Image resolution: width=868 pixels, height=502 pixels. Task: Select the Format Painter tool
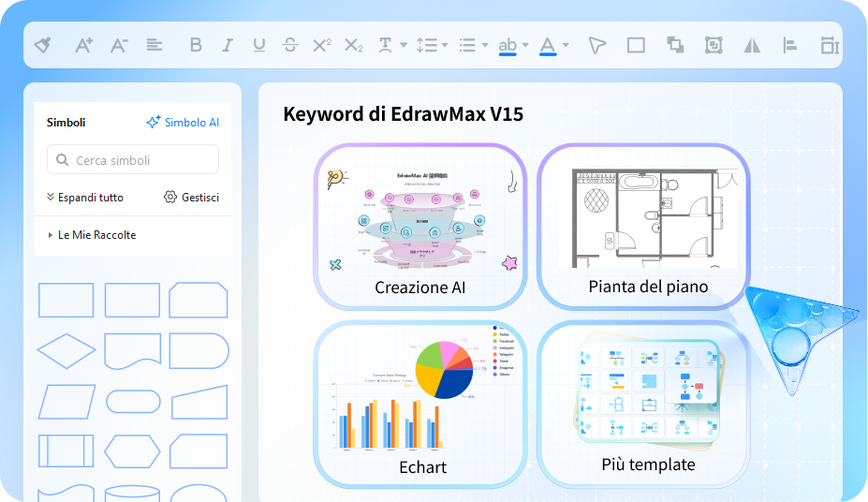pyautogui.click(x=43, y=45)
